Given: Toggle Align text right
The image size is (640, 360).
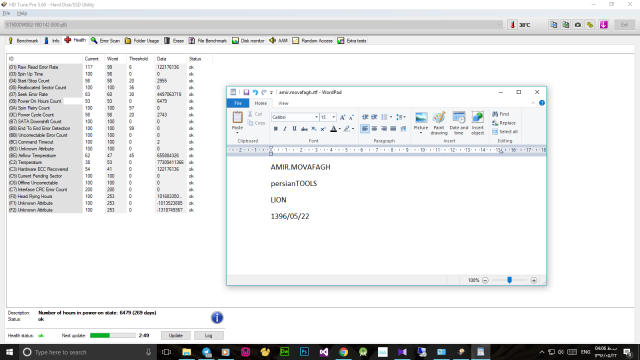Looking at the screenshot, I should [384, 129].
